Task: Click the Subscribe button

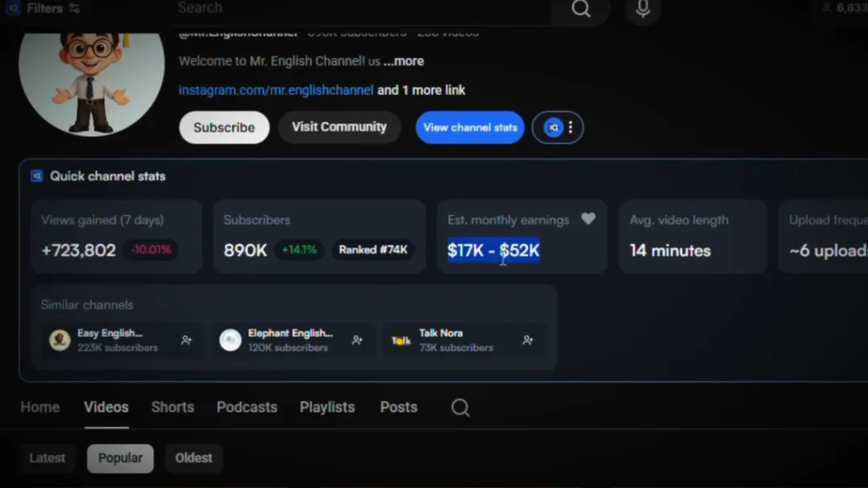Action: pos(224,128)
